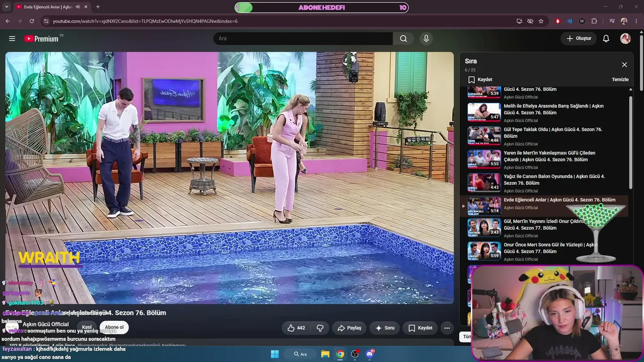Open the Windows Start menu
Viewport: 644px width, 362px height.
coord(275,354)
